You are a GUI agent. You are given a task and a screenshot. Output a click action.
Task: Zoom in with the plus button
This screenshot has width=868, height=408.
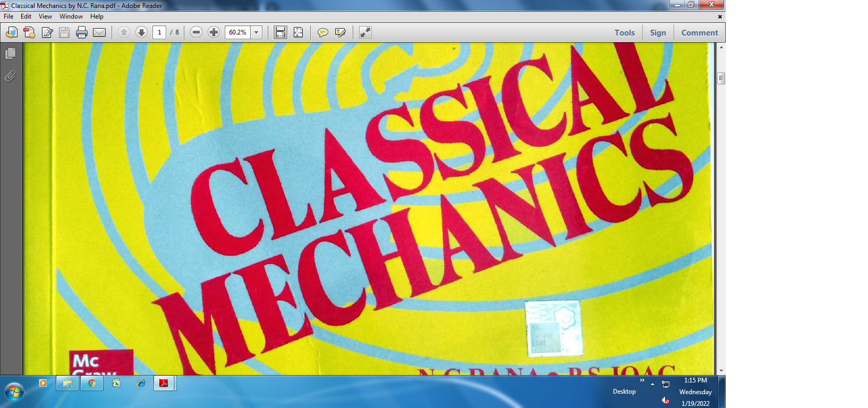pos(214,32)
